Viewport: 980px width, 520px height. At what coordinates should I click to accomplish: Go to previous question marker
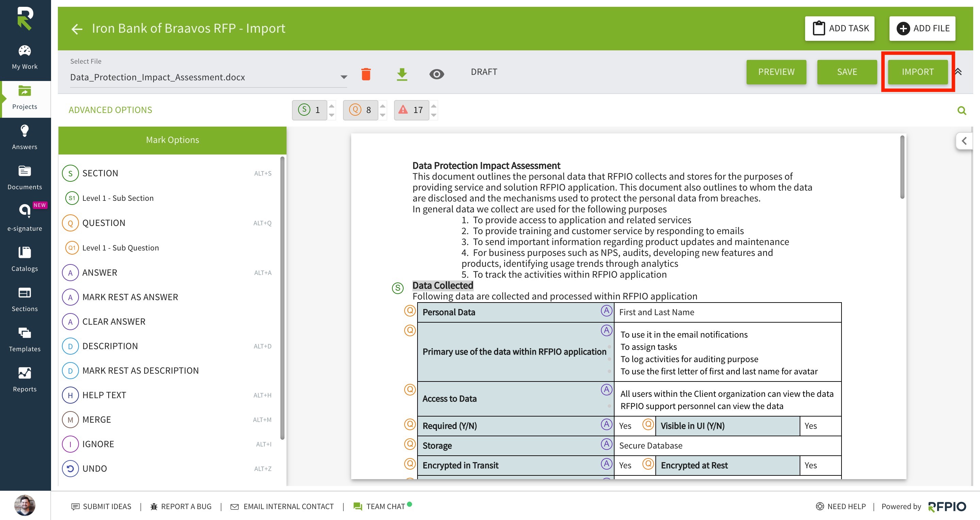pos(383,106)
